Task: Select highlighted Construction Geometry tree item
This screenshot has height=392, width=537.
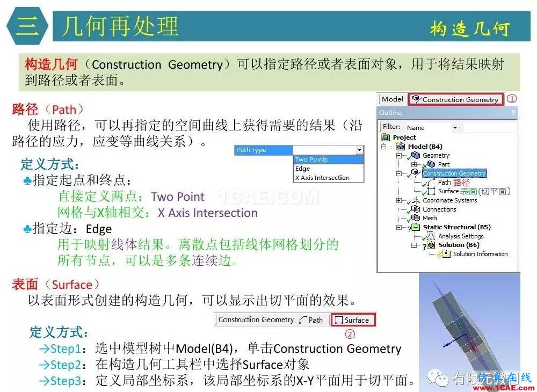Action: [x=454, y=173]
